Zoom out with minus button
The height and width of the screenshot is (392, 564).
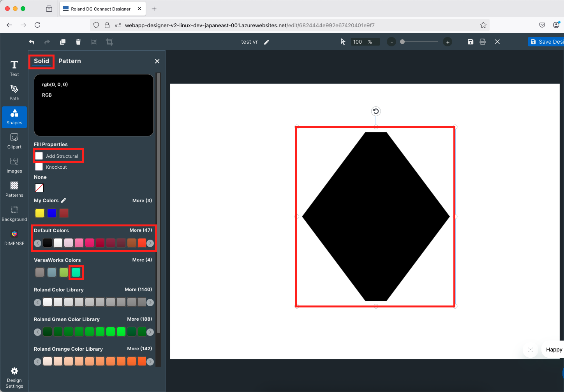coord(391,42)
